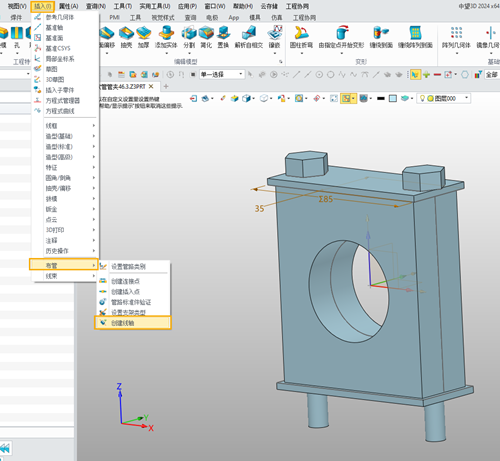Click the 镜像几何体 mirror icon
Image resolution: width=500 pixels, height=461 pixels.
click(490, 33)
